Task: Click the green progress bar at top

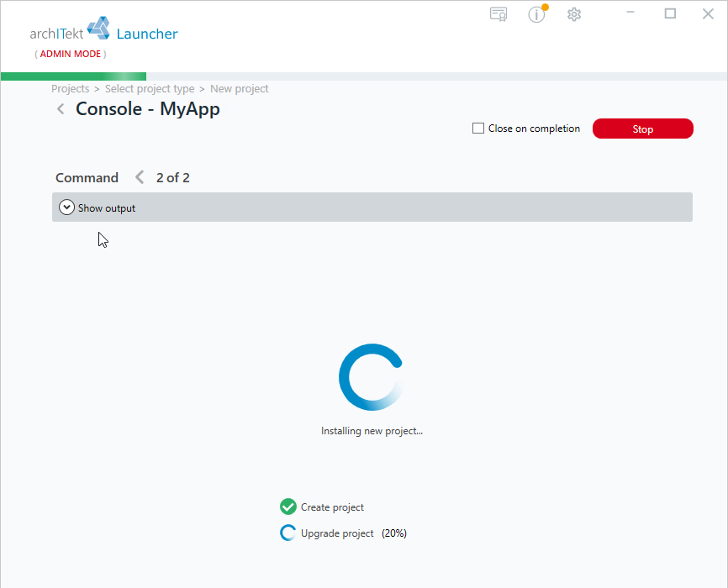Action: (73, 76)
